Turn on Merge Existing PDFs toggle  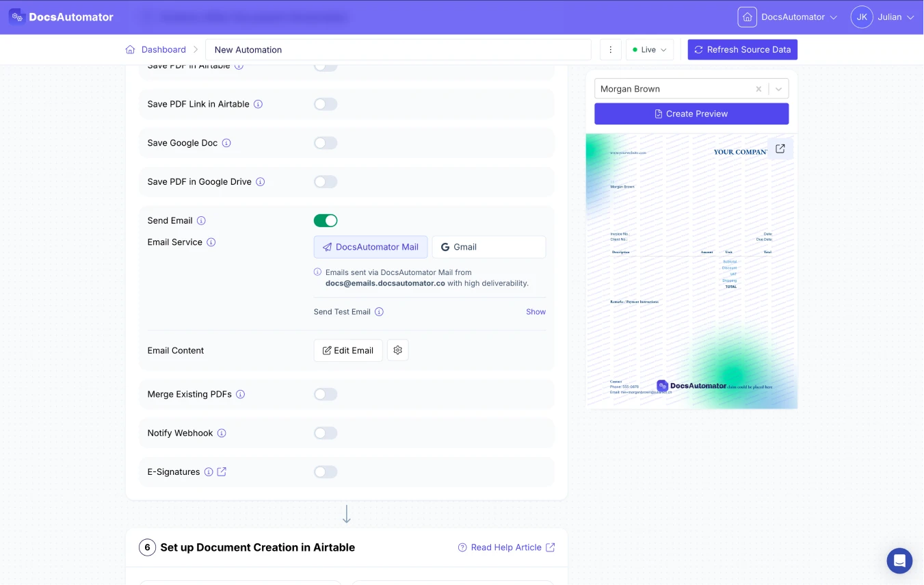point(326,394)
